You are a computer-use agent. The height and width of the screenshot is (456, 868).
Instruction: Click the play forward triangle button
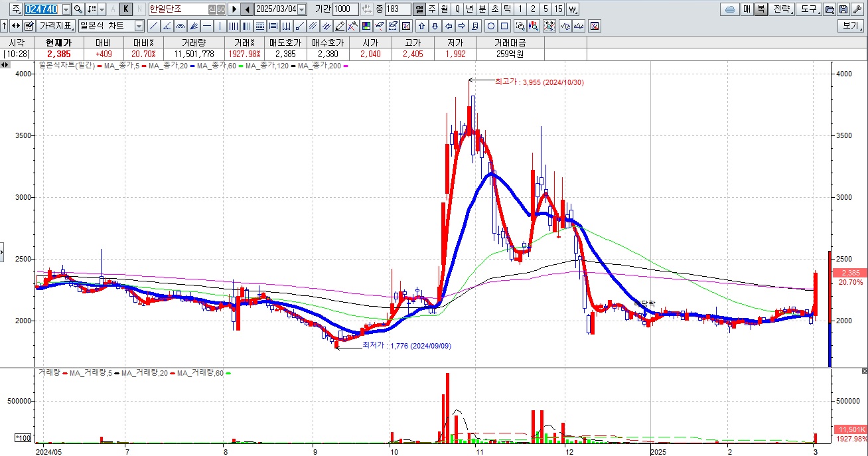tap(234, 9)
